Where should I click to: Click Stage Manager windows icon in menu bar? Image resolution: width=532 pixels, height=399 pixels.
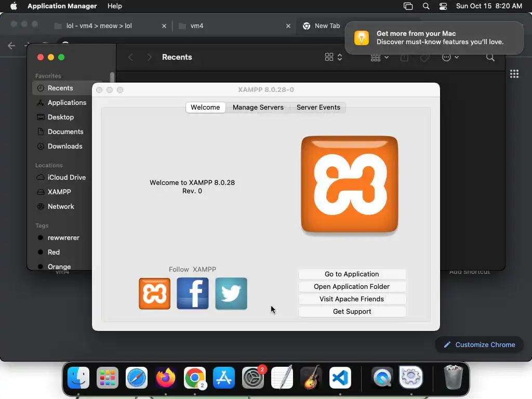click(408, 6)
